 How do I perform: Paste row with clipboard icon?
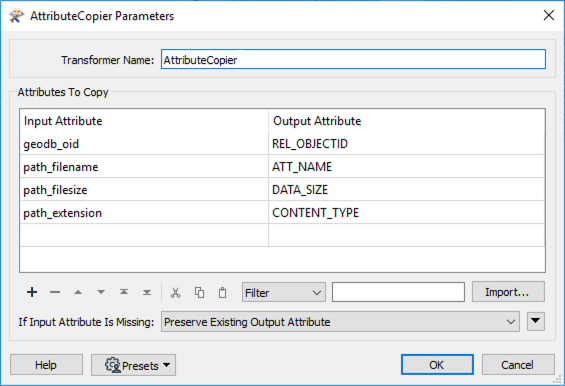pyautogui.click(x=223, y=292)
